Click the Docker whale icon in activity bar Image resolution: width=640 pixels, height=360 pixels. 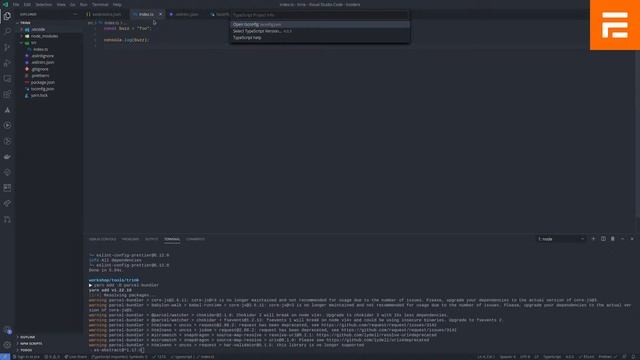[7, 157]
